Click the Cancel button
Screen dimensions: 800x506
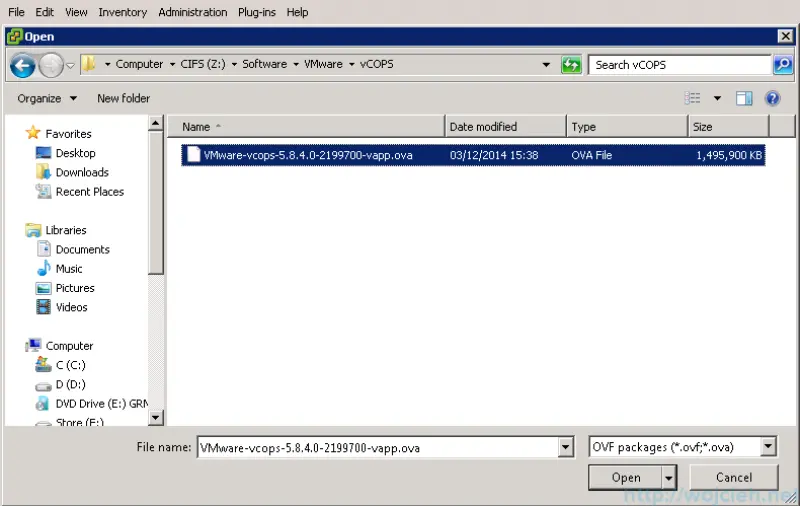733,477
